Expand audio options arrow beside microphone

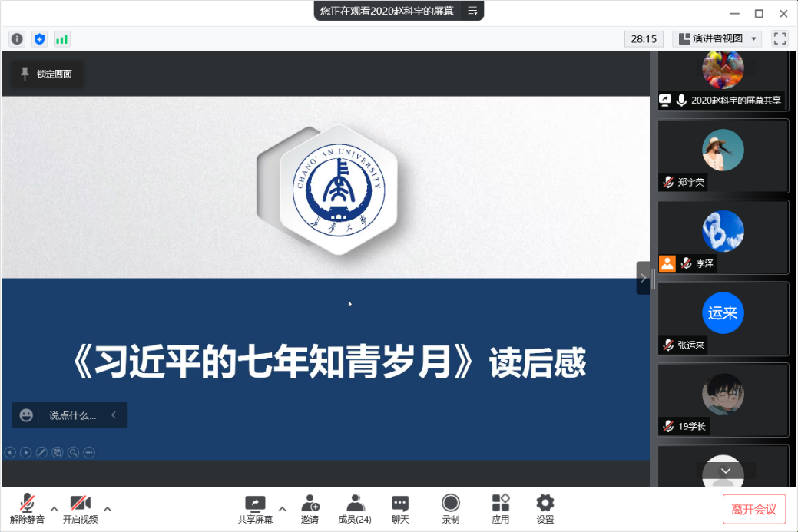tap(54, 508)
